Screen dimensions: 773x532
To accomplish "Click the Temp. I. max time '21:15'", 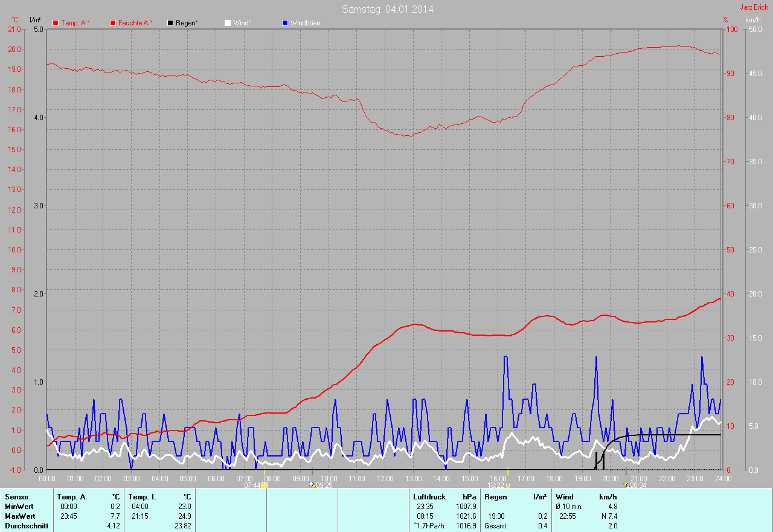I will point(140,516).
